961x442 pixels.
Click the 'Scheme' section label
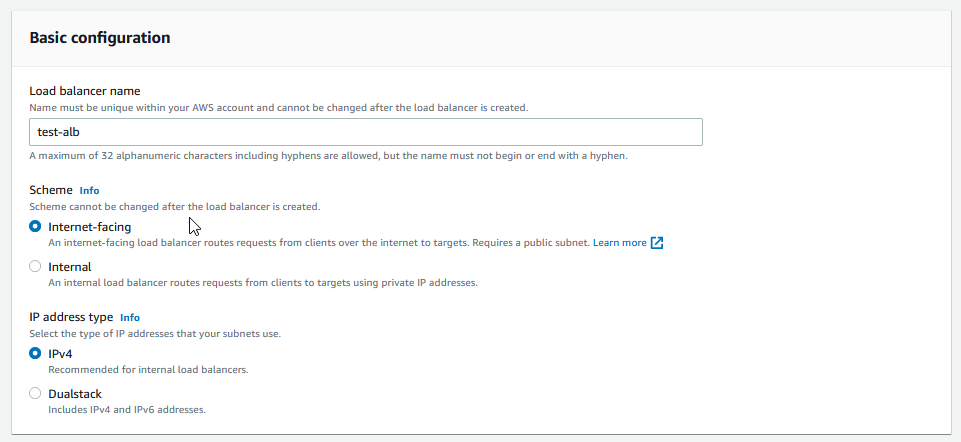tap(51, 190)
